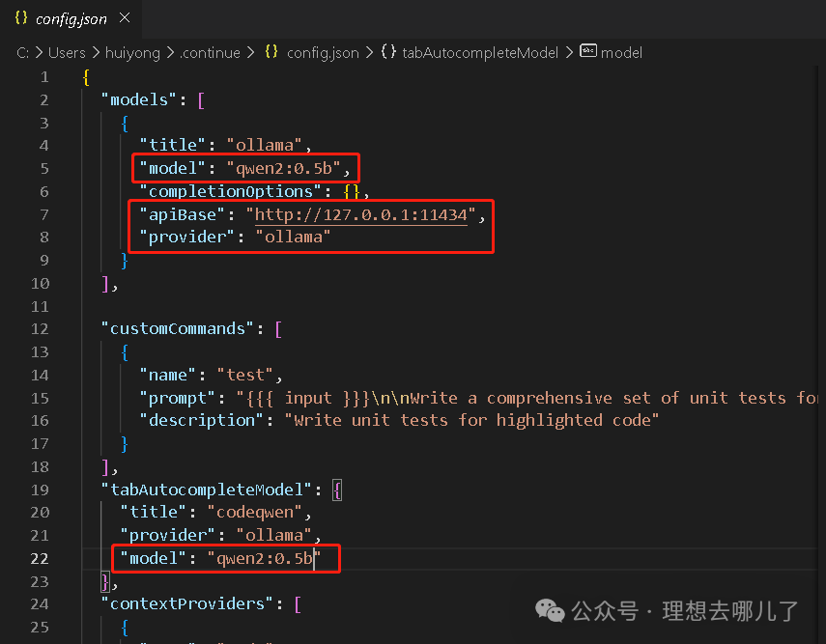This screenshot has width=826, height=644.
Task: Click the braces icon before the config.json breadcrumb
Action: [x=272, y=53]
